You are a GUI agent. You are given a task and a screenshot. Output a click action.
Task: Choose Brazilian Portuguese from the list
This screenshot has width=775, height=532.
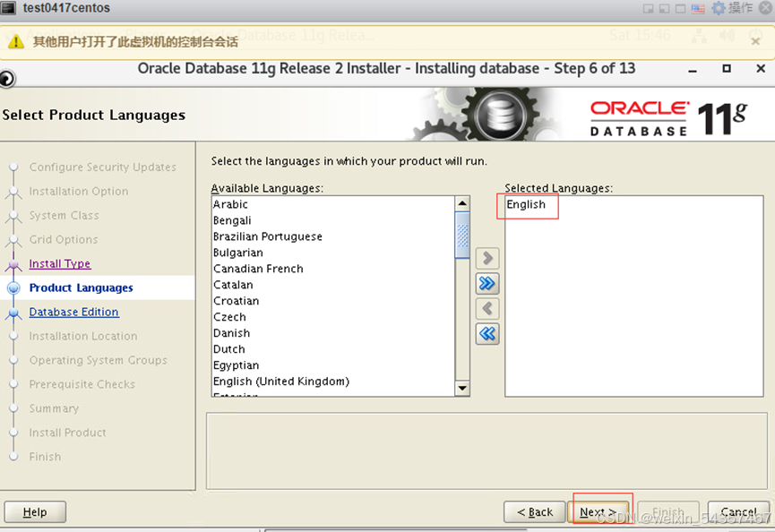click(267, 236)
